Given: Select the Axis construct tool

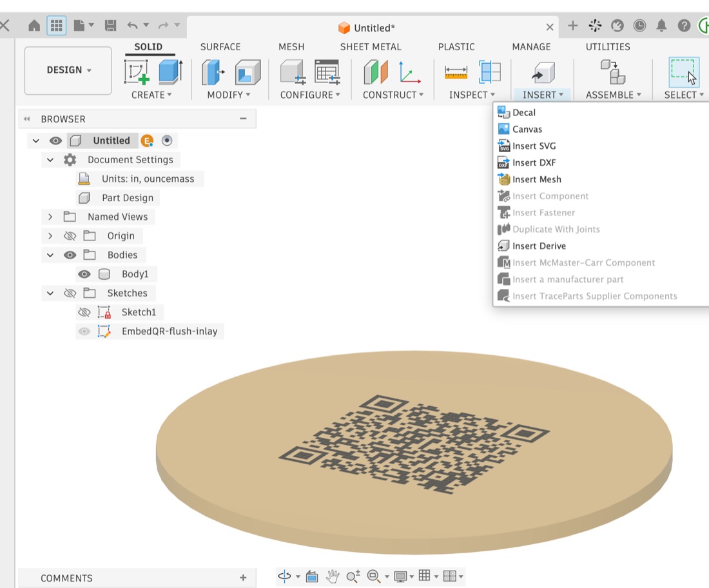Looking at the screenshot, I should [409, 72].
